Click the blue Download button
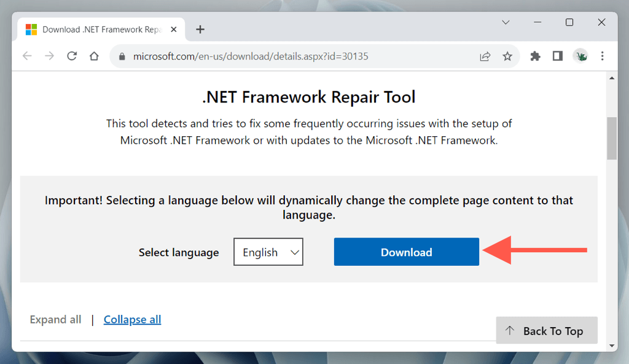 (x=406, y=252)
